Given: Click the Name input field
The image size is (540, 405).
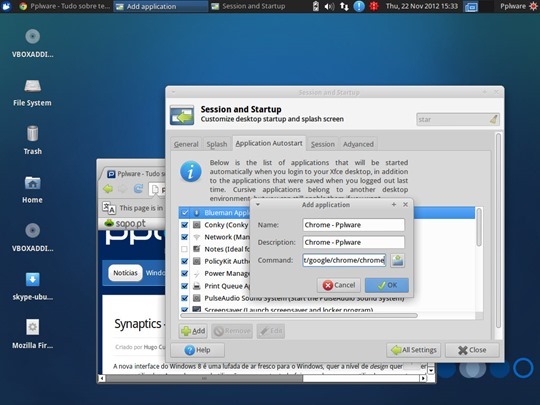Looking at the screenshot, I should click(x=353, y=225).
